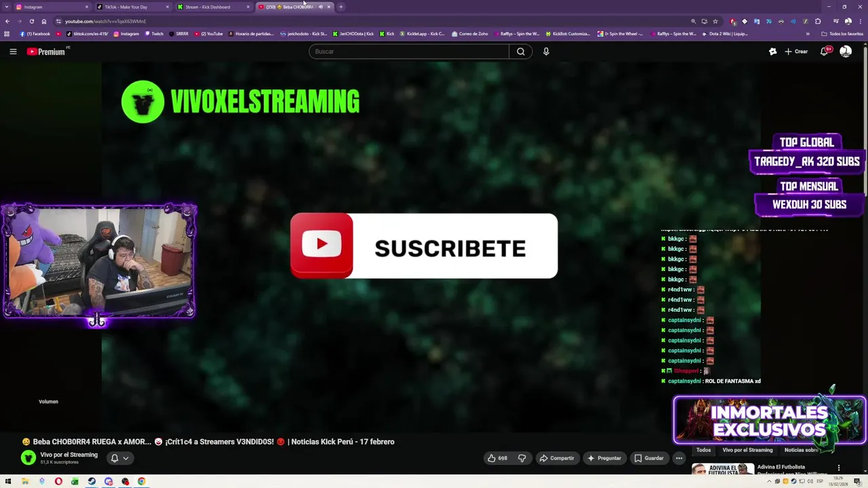Select the Todos filter chip
The image size is (868, 488).
click(x=703, y=450)
